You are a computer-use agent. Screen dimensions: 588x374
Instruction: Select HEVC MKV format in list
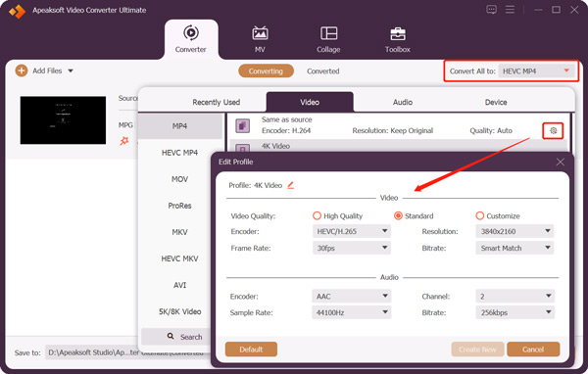180,258
